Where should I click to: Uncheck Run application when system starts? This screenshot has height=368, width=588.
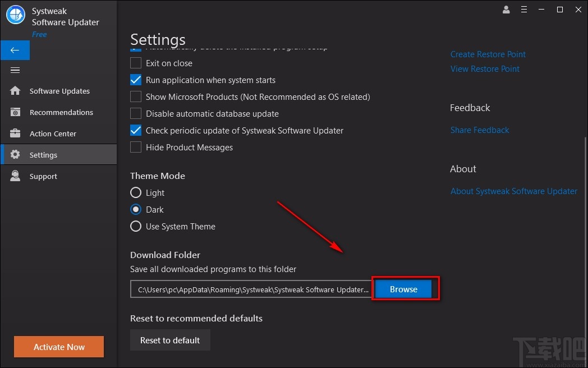(x=136, y=80)
